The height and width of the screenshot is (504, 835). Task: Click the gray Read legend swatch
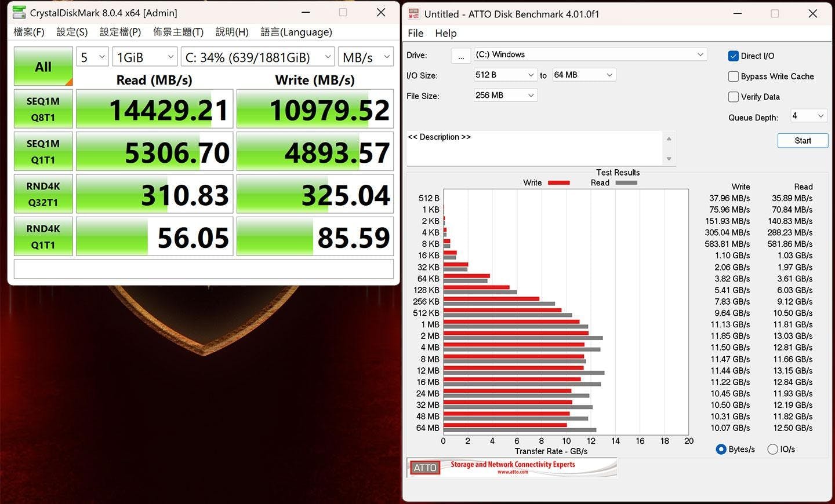pyautogui.click(x=626, y=183)
